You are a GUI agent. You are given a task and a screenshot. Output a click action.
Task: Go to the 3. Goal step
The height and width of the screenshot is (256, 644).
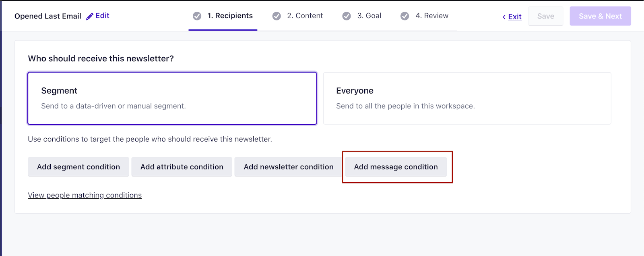pos(369,16)
